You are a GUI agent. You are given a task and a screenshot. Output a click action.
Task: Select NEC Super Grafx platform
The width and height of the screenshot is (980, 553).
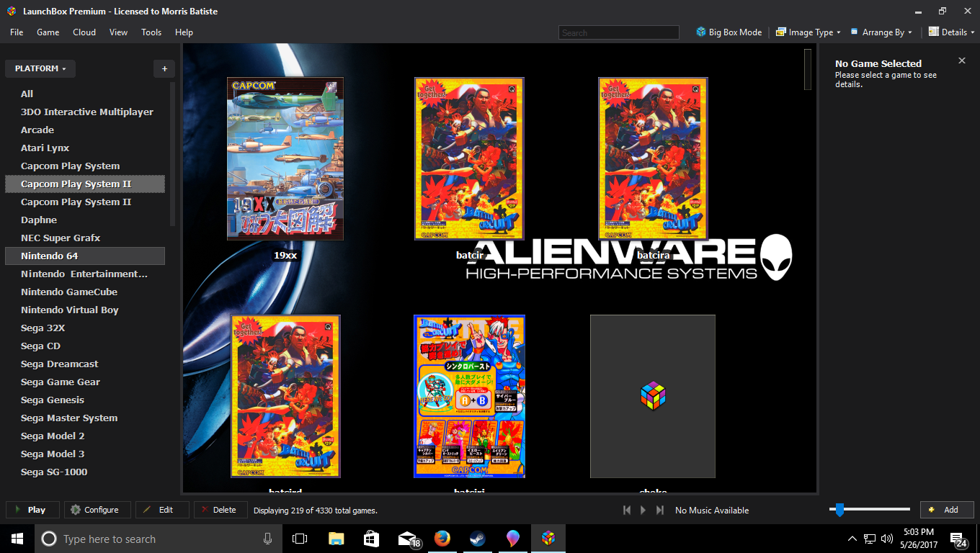pyautogui.click(x=85, y=238)
